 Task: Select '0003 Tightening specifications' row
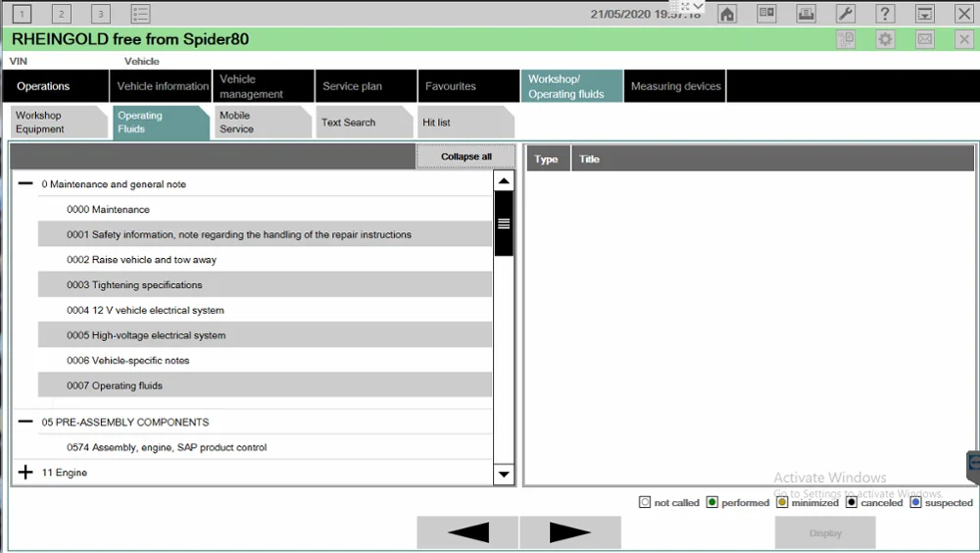tap(265, 284)
